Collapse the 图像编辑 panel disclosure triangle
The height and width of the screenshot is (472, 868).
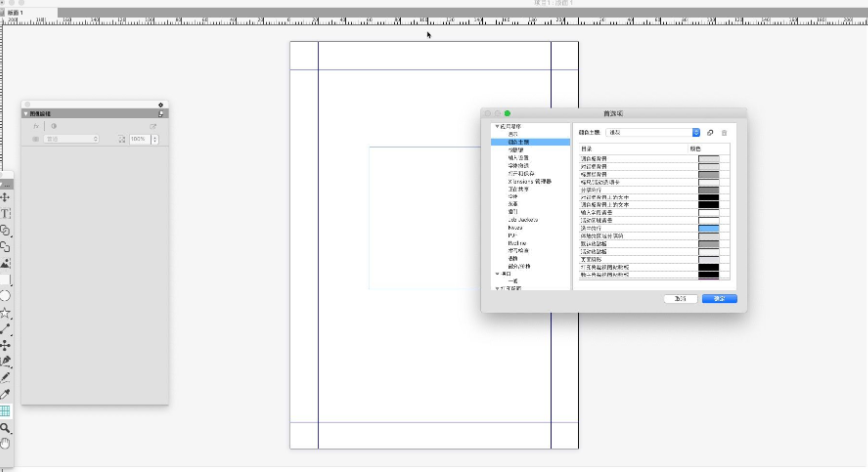coord(26,114)
